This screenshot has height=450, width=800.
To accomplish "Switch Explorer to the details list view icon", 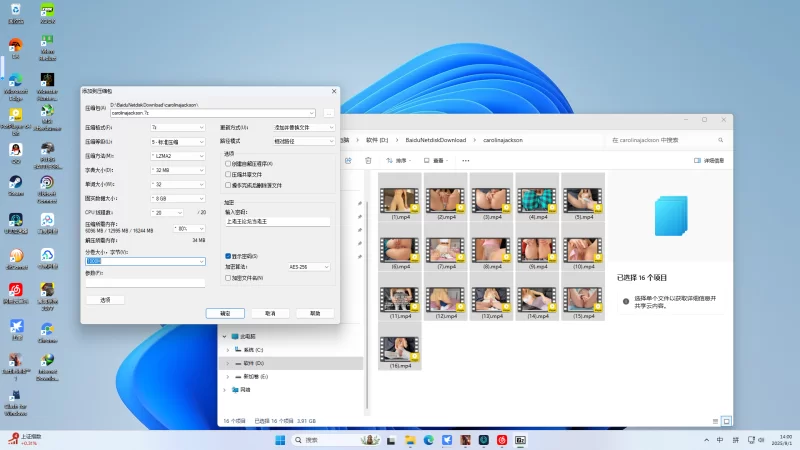I will point(715,421).
